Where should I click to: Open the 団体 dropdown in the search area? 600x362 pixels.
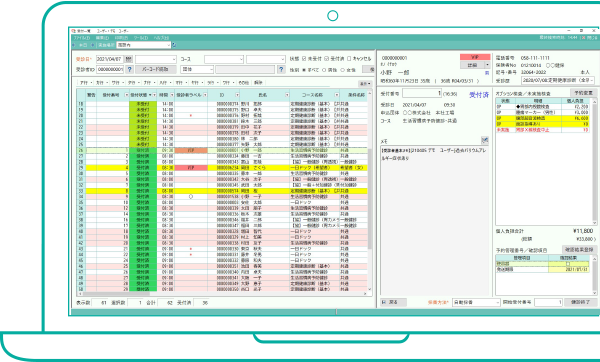click(197, 69)
